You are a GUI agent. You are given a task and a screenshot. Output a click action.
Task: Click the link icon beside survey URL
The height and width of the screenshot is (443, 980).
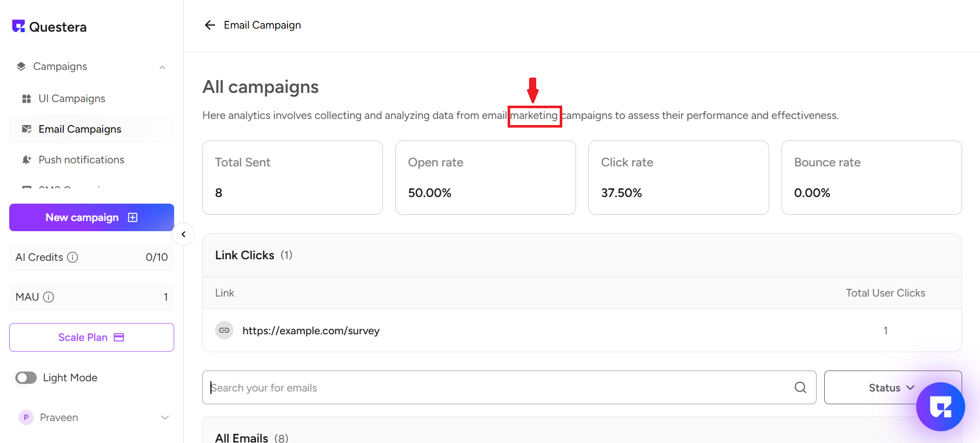(x=224, y=331)
